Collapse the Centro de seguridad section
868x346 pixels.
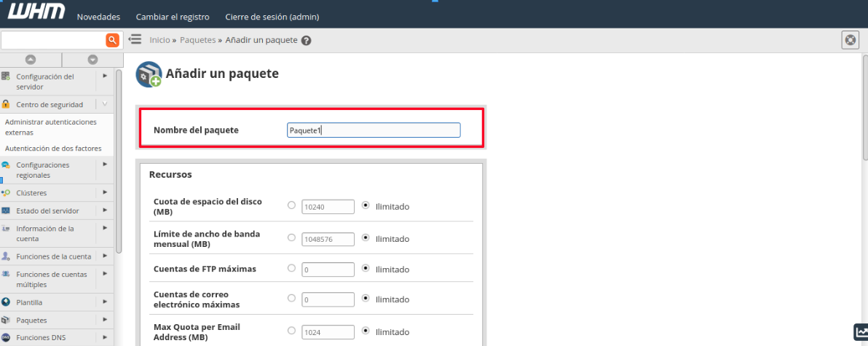point(105,104)
